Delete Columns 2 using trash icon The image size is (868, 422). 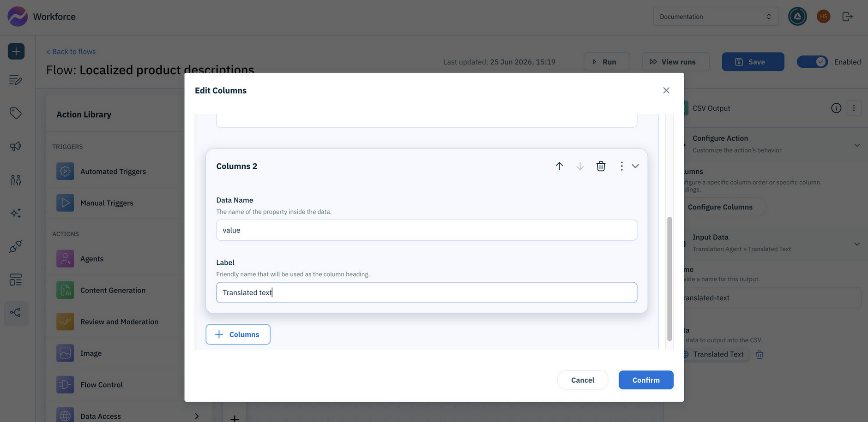click(x=601, y=166)
